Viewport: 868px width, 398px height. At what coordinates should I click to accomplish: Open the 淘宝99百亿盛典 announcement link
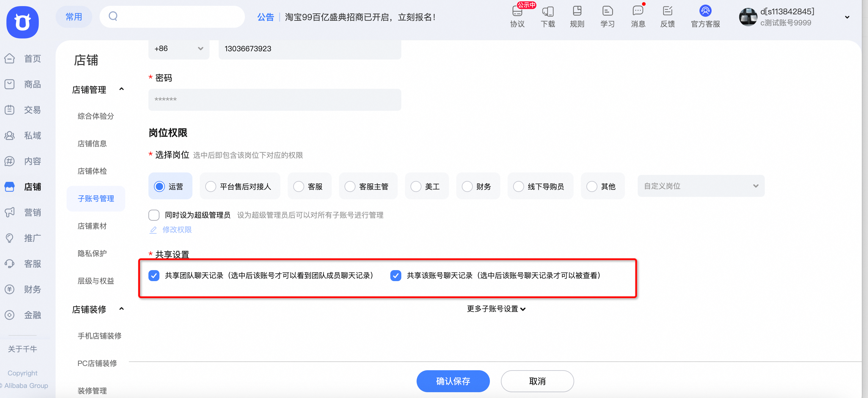point(360,17)
